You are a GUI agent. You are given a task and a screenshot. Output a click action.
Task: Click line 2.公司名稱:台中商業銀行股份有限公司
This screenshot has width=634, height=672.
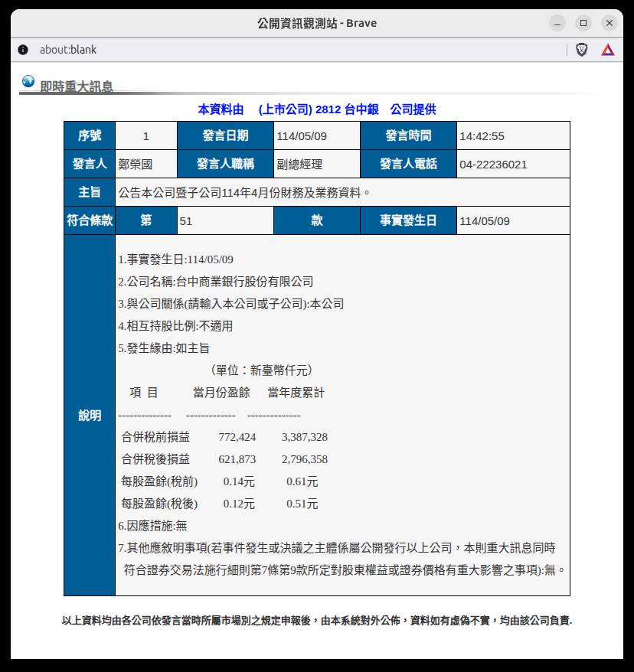216,282
